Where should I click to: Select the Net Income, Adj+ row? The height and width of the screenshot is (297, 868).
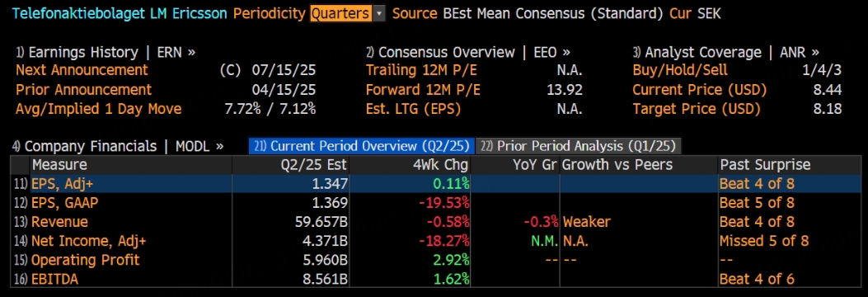436,241
